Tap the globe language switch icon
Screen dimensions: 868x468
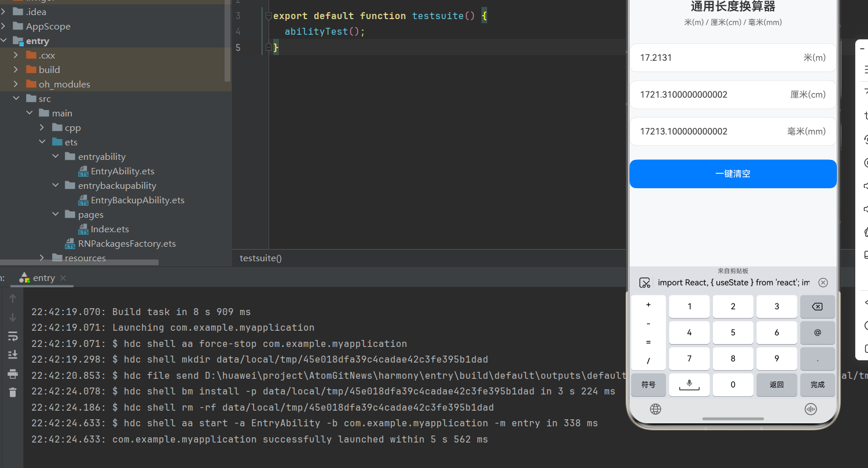click(x=655, y=409)
